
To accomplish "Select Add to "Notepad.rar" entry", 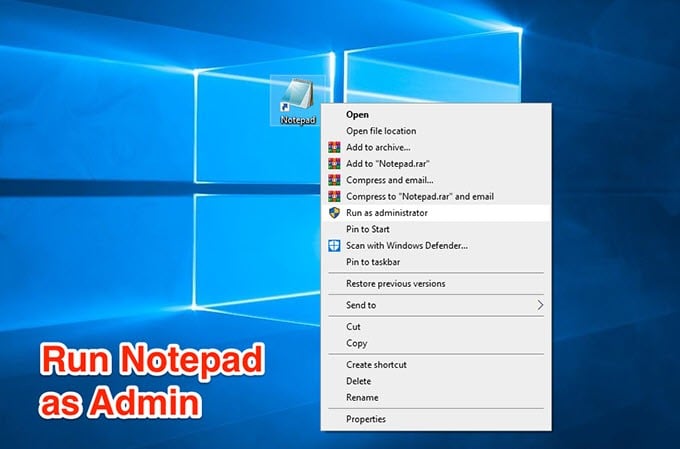I will 436,164.
